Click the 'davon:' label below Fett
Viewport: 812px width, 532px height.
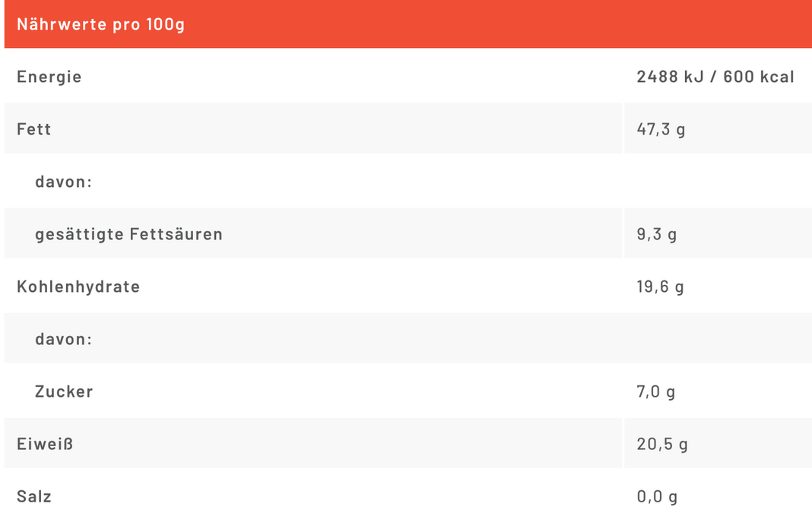point(64,182)
